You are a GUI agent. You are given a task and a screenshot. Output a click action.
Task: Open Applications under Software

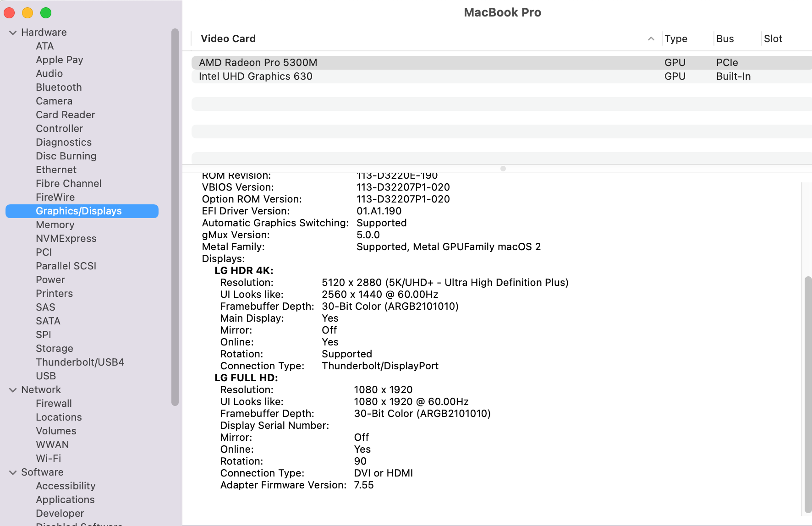pos(65,500)
